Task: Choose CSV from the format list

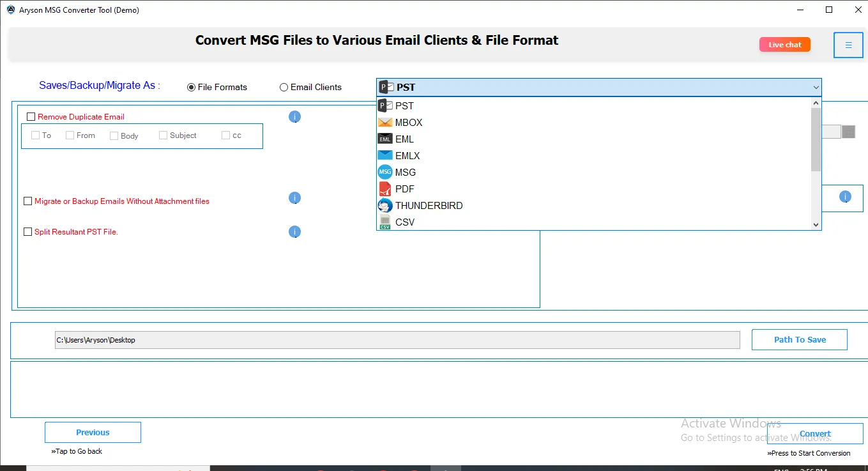Action: (593, 222)
